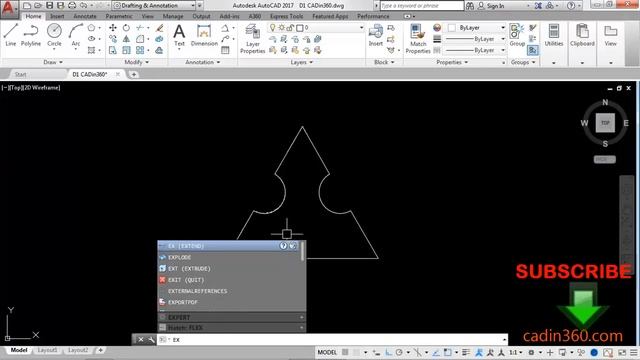Click the command line input field
The height and width of the screenshot is (360, 640).
[x=333, y=340]
